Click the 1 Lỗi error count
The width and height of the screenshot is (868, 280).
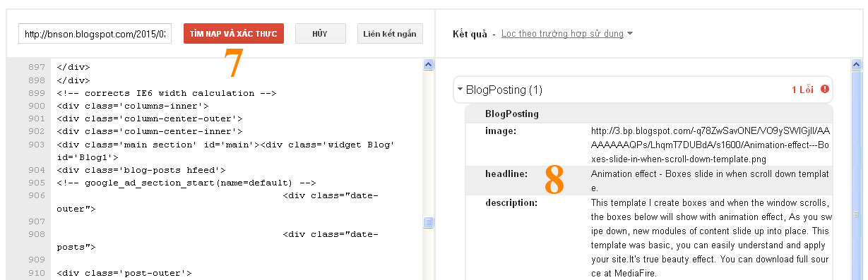point(802,90)
